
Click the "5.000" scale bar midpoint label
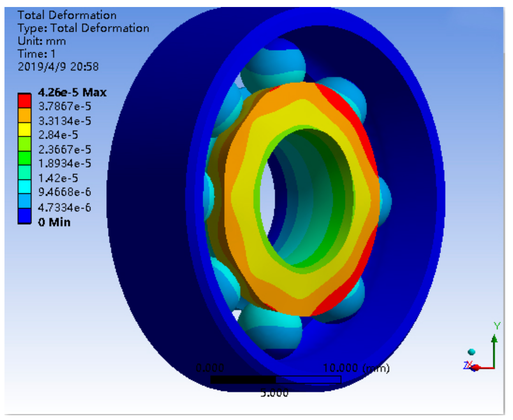point(275,393)
